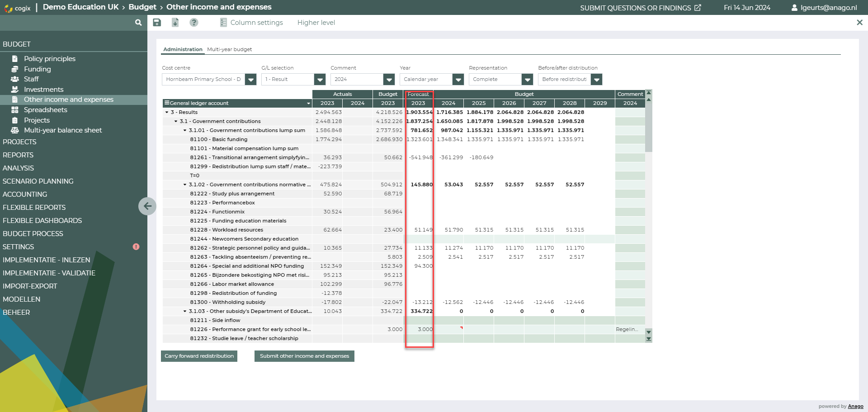868x412 pixels.
Task: Jump to table top with top arrow
Action: pyautogui.click(x=649, y=93)
